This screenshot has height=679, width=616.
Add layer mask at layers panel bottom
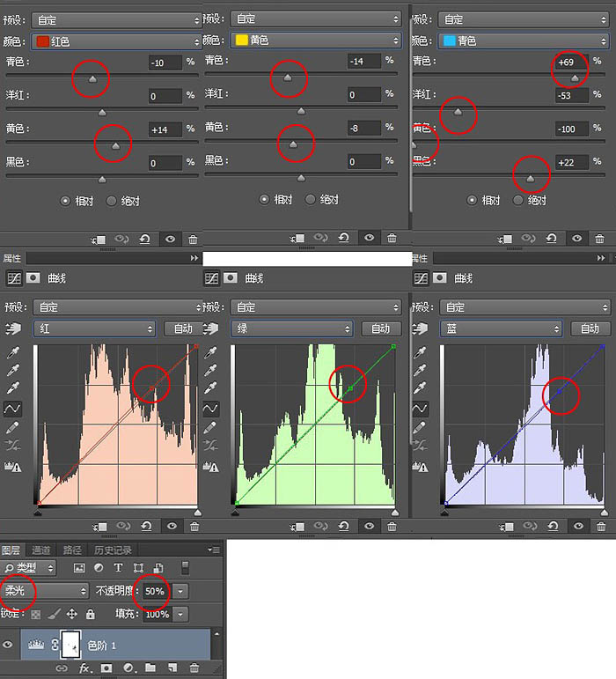click(x=106, y=668)
